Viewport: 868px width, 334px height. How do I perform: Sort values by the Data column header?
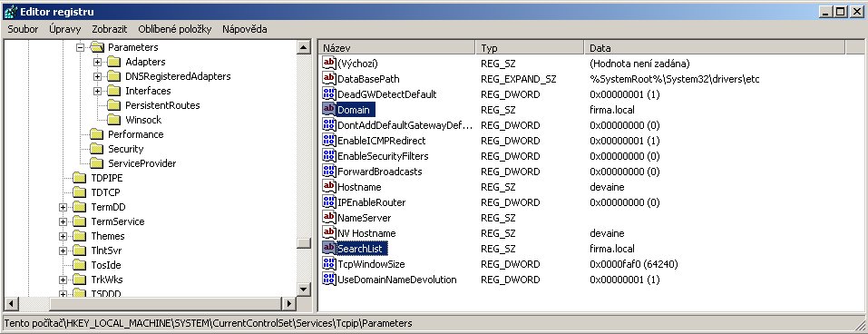(715, 48)
